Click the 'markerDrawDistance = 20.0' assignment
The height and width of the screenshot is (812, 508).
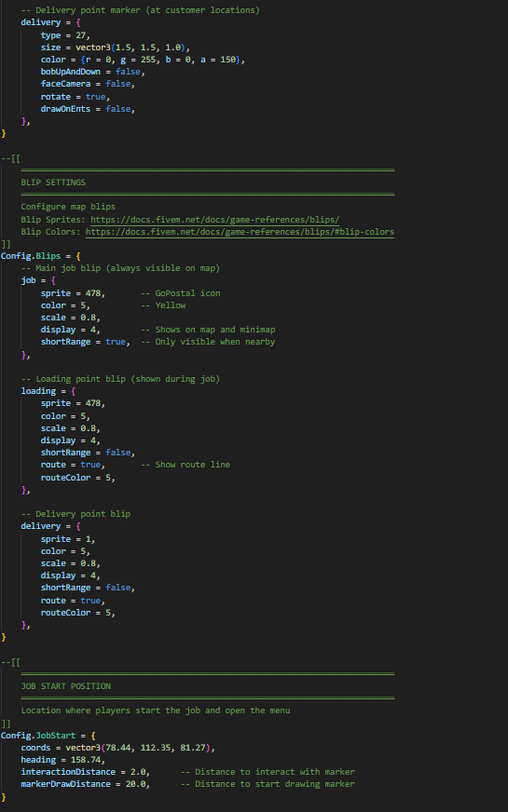pyautogui.click(x=86, y=784)
